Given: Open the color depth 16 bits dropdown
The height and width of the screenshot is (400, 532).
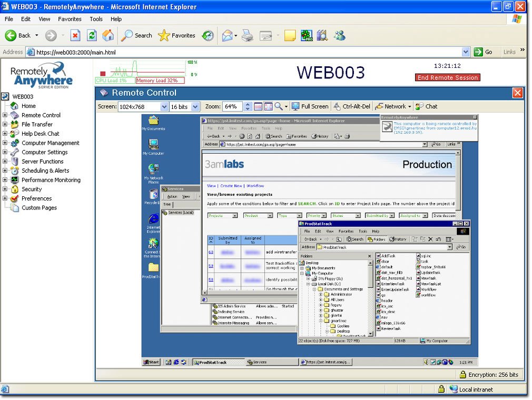Looking at the screenshot, I should (195, 106).
